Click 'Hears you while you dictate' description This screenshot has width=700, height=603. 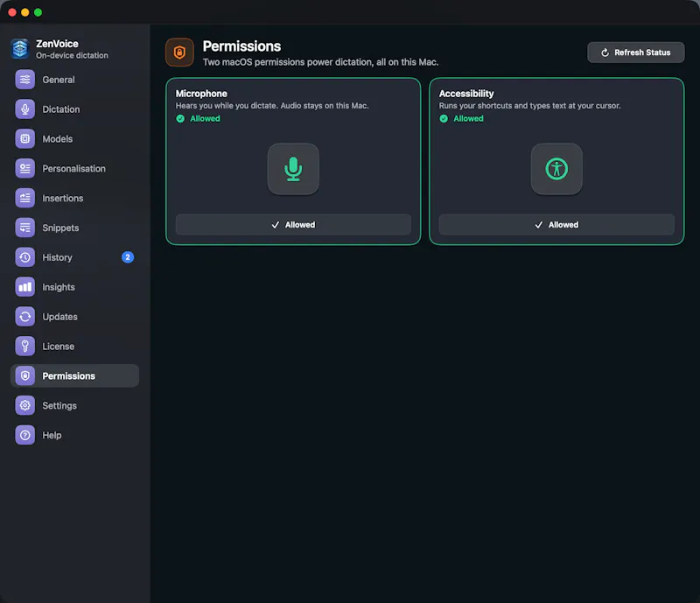(x=272, y=106)
